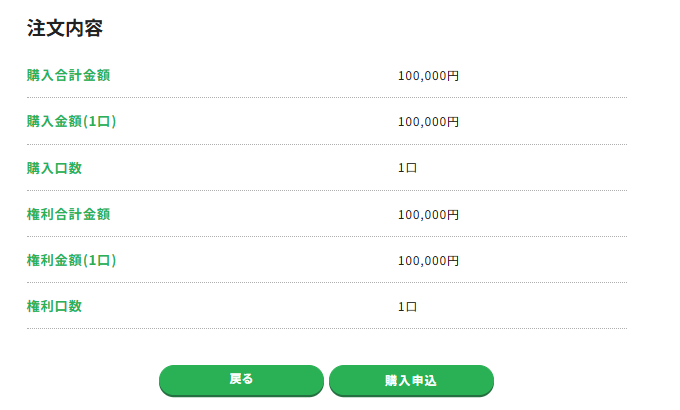Click the dotted divider below 購入合計金額
Screen dimensions: 680x410
coord(326,98)
